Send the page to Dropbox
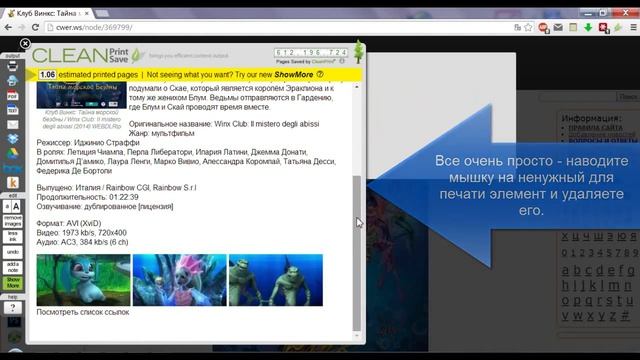 (12, 139)
